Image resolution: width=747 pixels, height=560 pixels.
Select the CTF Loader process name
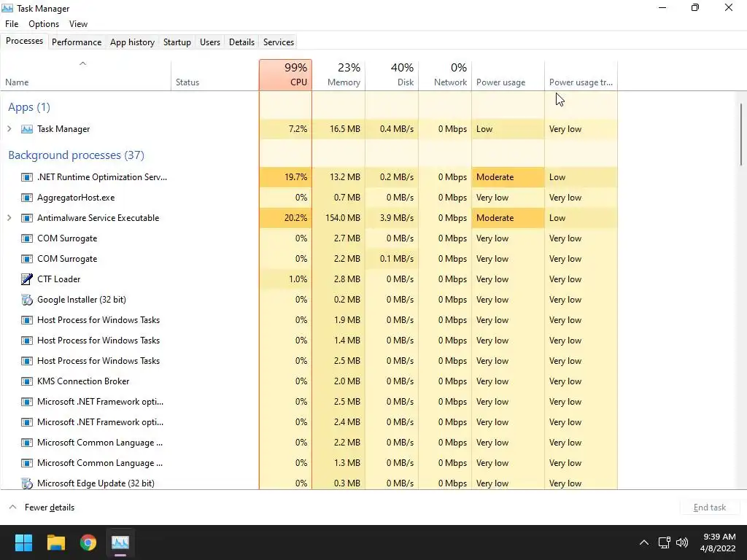59,279
